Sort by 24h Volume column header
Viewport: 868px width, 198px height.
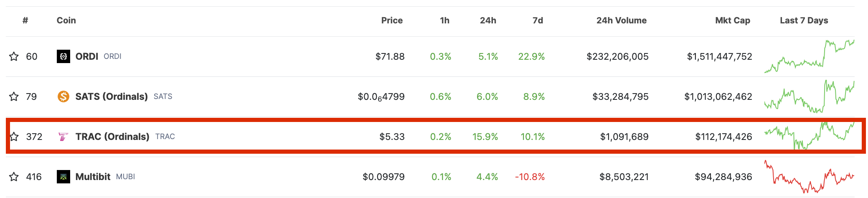tap(622, 20)
